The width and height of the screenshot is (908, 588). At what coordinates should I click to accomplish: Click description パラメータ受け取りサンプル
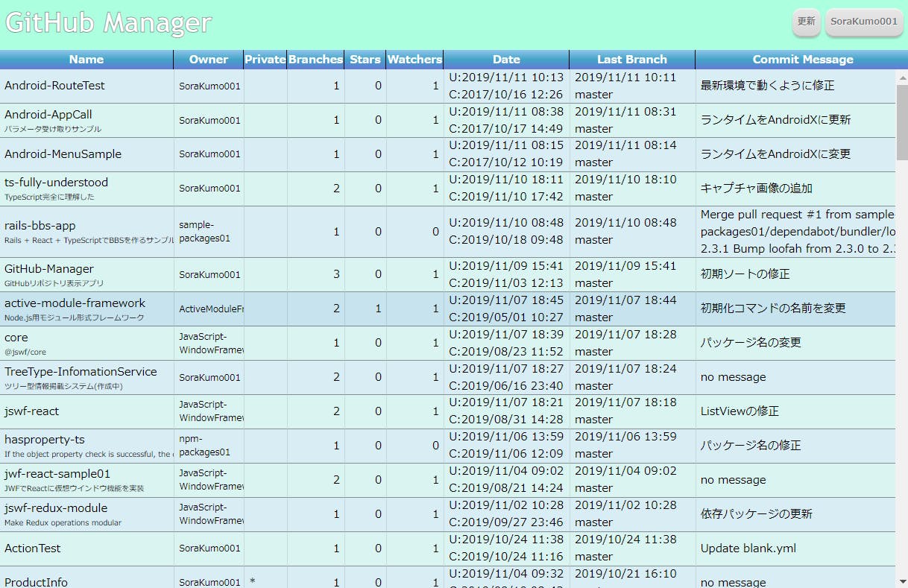tap(52, 129)
